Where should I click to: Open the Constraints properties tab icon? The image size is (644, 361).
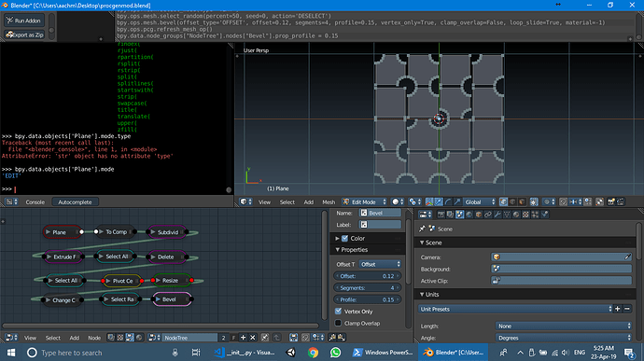coord(488,215)
